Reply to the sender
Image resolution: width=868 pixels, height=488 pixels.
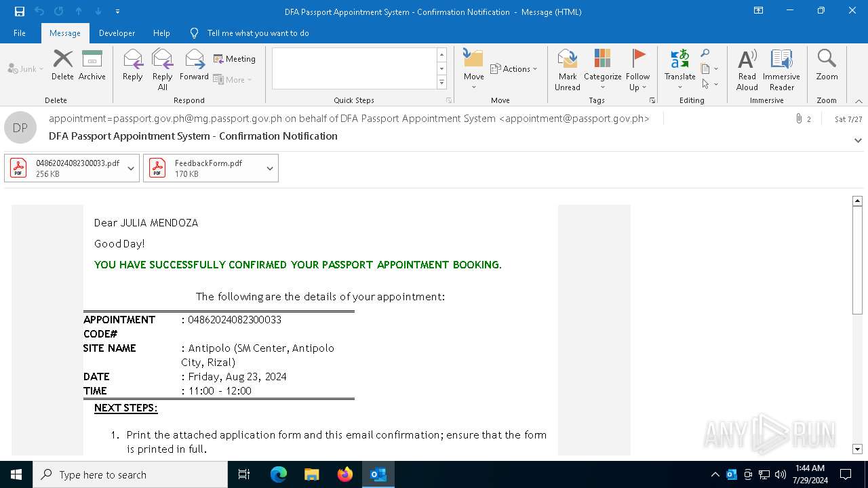pyautogui.click(x=133, y=65)
